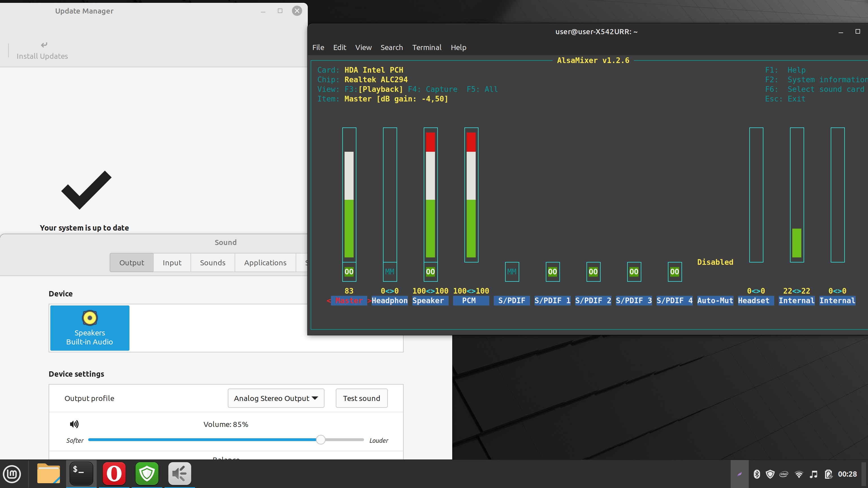Click the Headphone level bar
Screen dimensions: 868x488
coord(390,195)
